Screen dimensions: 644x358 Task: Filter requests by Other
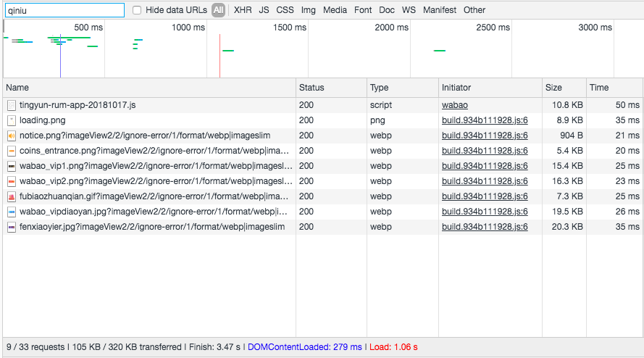pyautogui.click(x=474, y=10)
